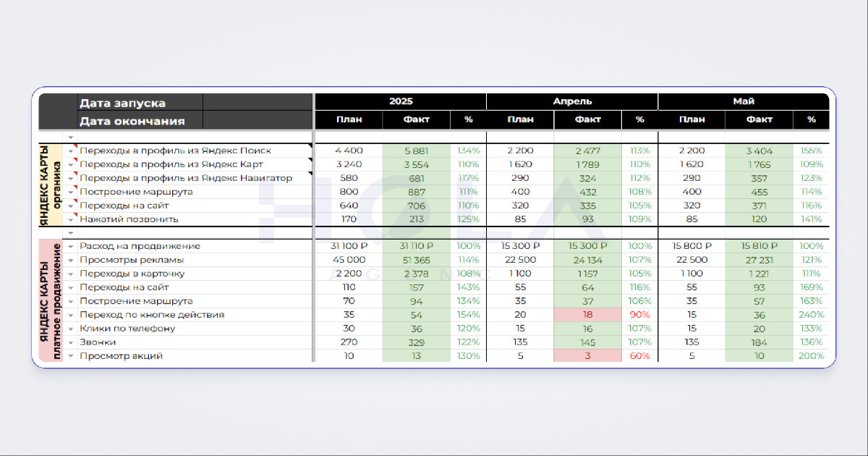Select the Дата окончания header cell
This screenshot has width=868, height=456.
click(x=140, y=121)
